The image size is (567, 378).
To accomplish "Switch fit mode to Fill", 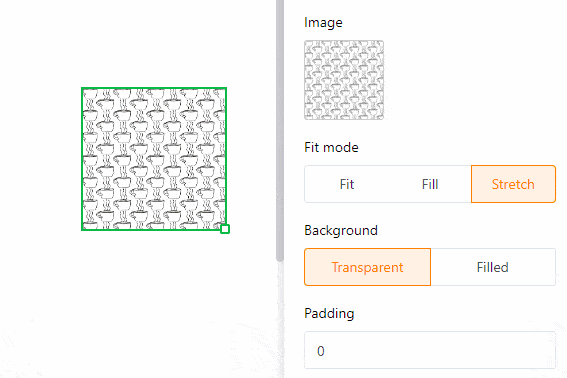I will [430, 184].
